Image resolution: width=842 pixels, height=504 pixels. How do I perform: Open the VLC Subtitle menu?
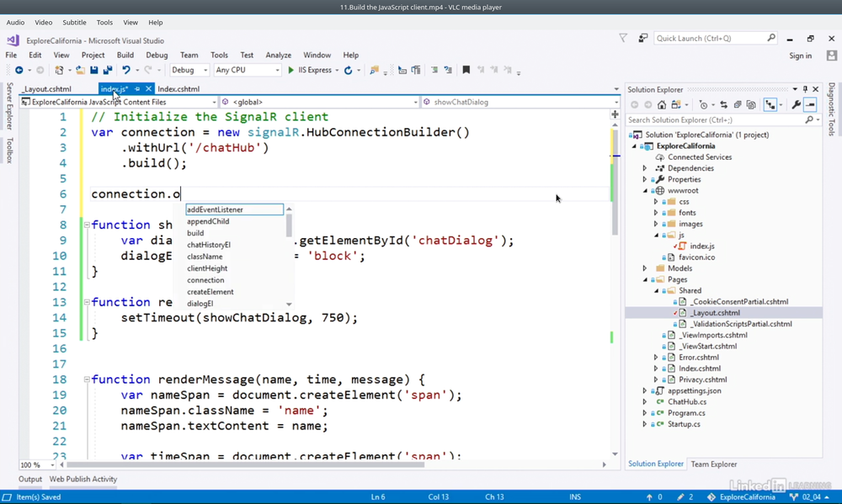point(74,23)
